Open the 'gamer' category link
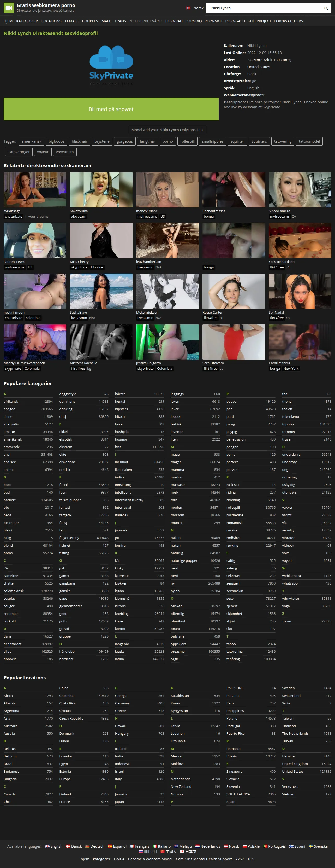This screenshot has width=335, height=868. pyautogui.click(x=65, y=576)
